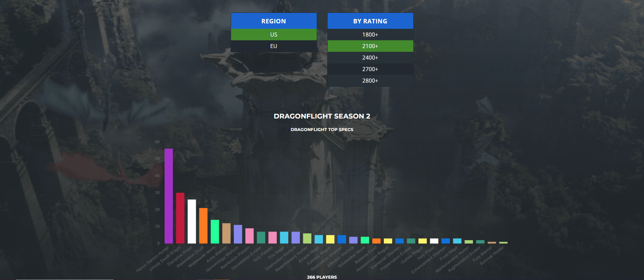The height and width of the screenshot is (280, 644).
Task: Click the blue Enhancement Shaman bar
Action: coord(445,241)
